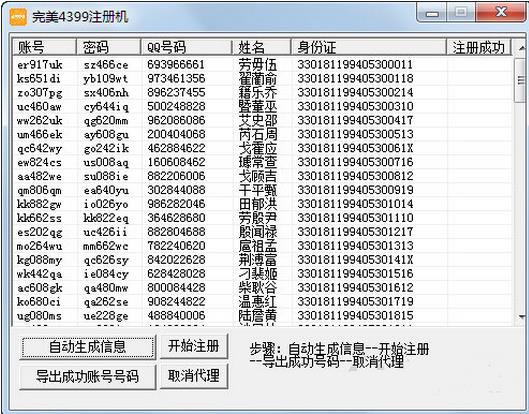Click ID number 330181199405300011
The height and width of the screenshot is (414, 529).
[x=355, y=64]
